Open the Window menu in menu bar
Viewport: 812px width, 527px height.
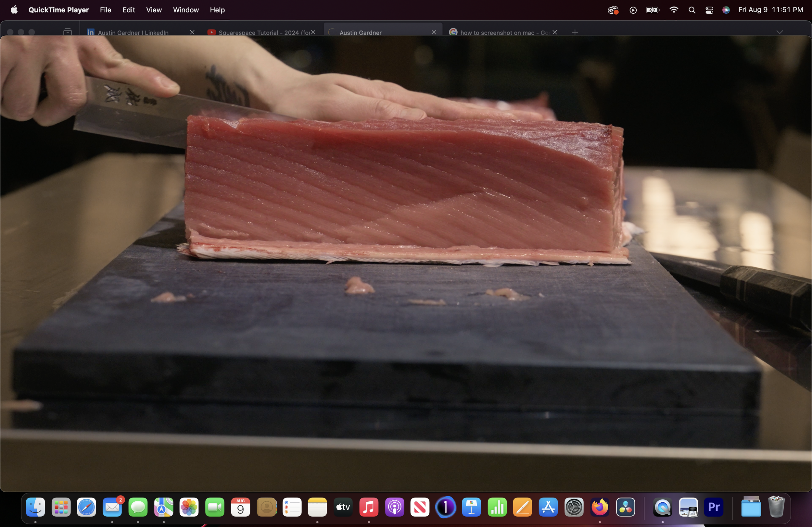click(185, 10)
